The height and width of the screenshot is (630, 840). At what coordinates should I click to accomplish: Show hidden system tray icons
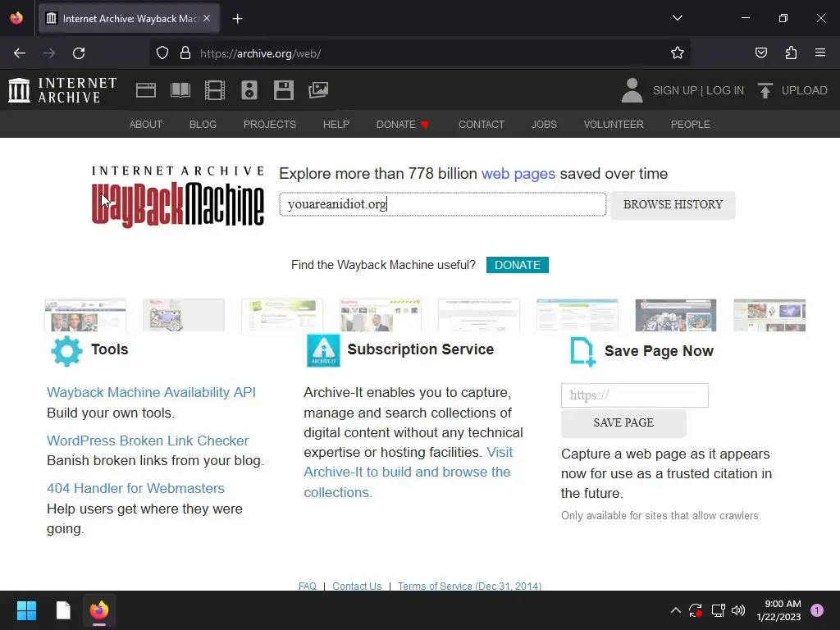point(676,610)
